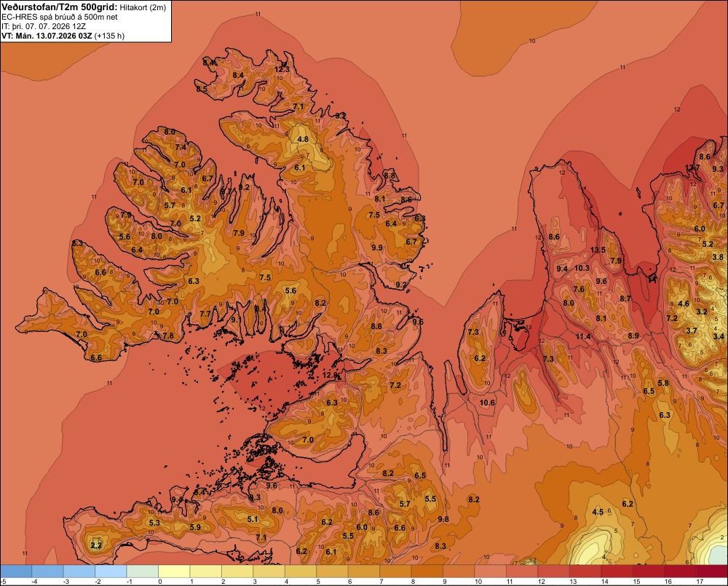Select the dark red legend swatch between 16 and 17
The height and width of the screenshot is (586, 728).
[x=680, y=571]
